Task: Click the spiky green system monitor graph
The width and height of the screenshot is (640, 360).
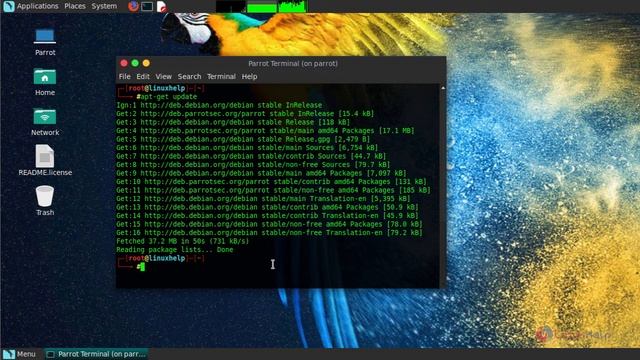Action: coord(293,7)
